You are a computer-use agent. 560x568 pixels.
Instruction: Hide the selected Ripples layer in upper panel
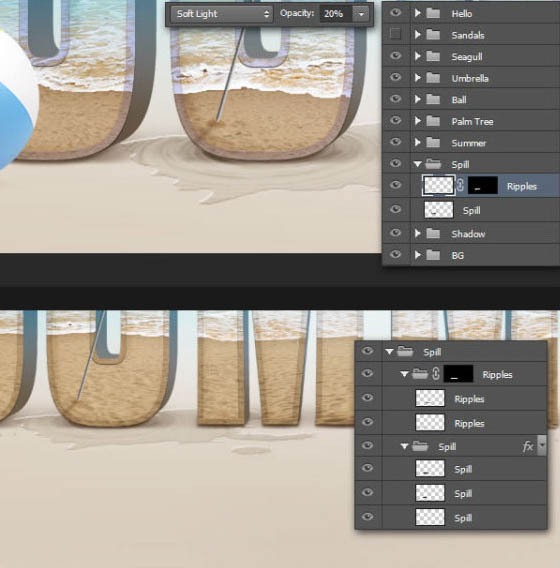pyautogui.click(x=396, y=185)
